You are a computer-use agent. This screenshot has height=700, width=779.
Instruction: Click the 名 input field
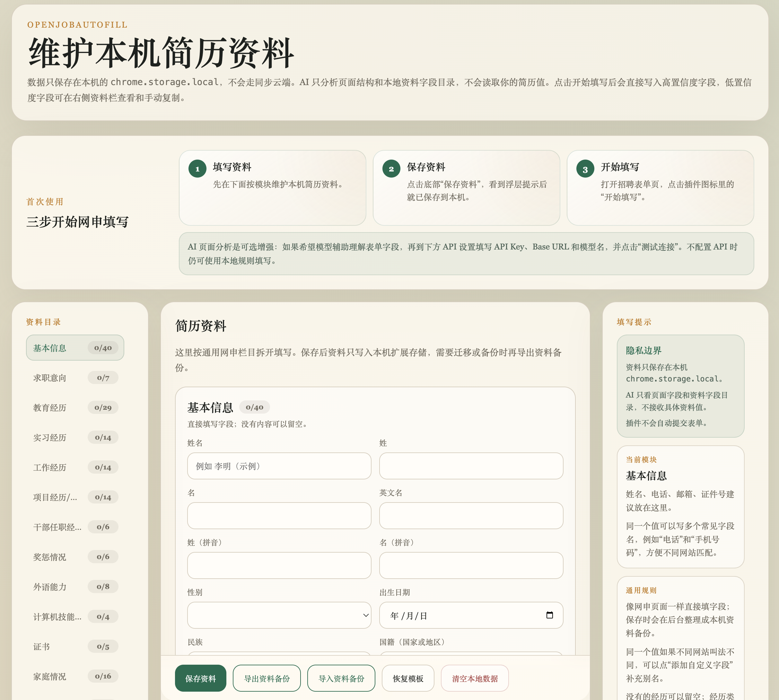click(x=279, y=515)
